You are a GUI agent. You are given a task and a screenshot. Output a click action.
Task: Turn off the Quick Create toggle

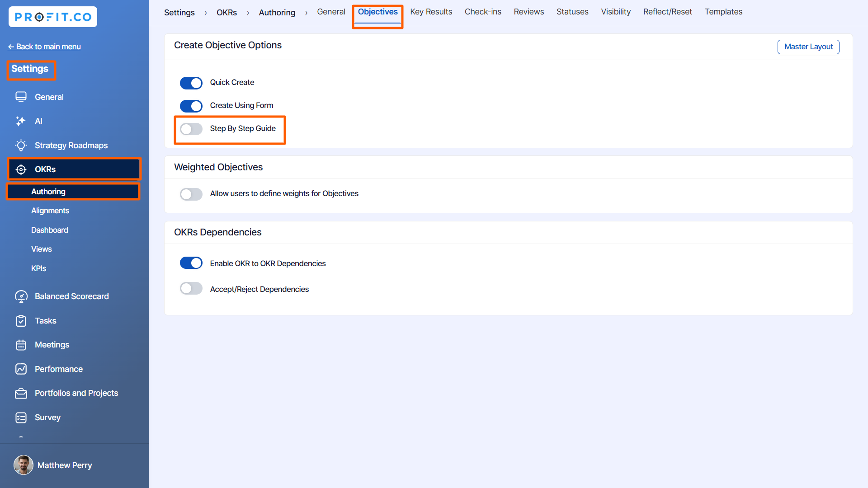(191, 83)
